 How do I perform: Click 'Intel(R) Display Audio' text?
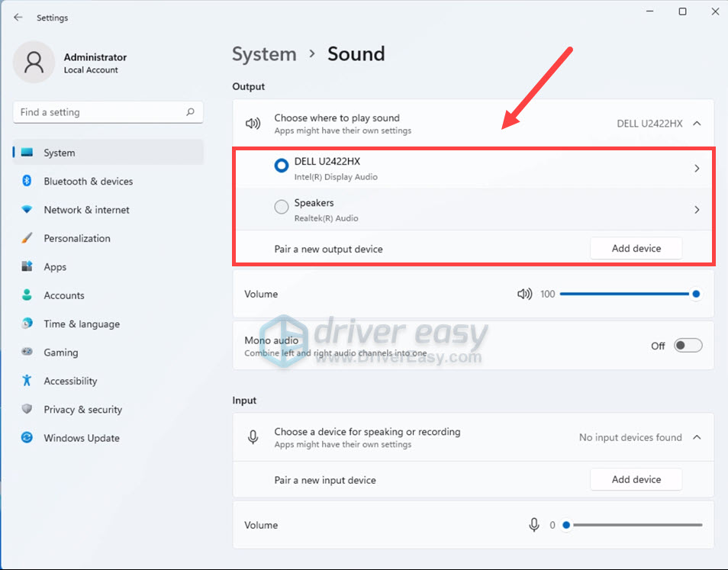tap(336, 177)
